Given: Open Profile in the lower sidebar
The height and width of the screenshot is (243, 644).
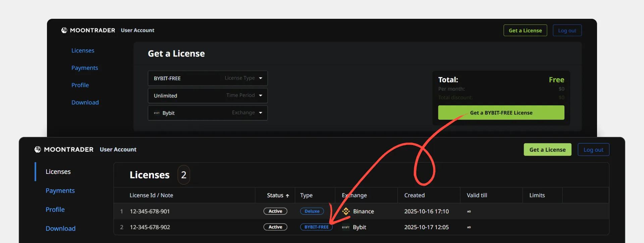Looking at the screenshot, I should [55, 209].
